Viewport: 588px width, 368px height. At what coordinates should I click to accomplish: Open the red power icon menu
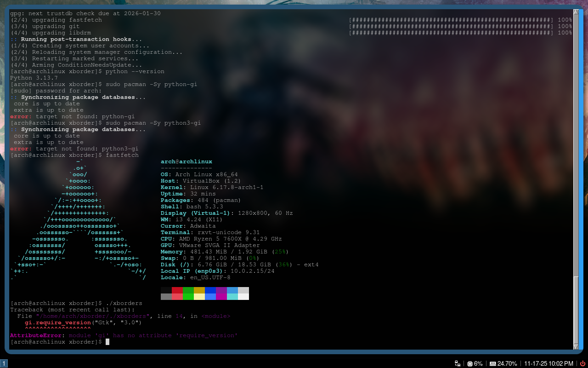(583, 363)
